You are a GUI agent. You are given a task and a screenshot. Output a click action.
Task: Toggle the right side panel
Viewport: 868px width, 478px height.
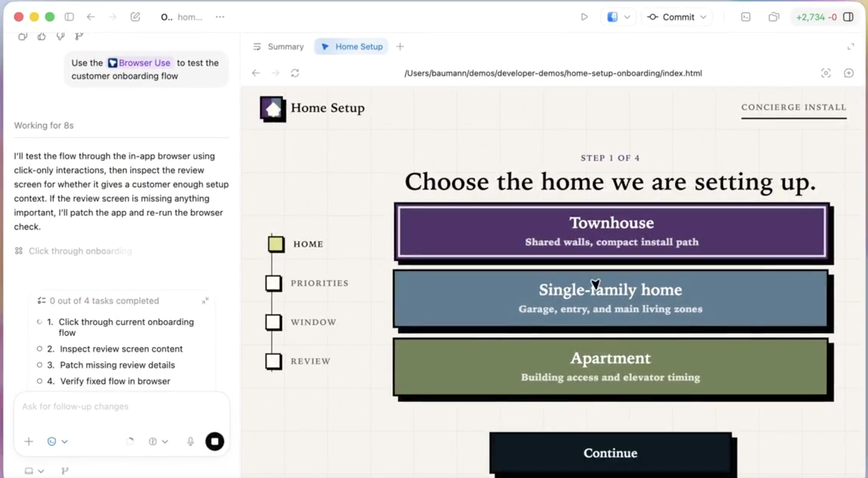point(848,17)
